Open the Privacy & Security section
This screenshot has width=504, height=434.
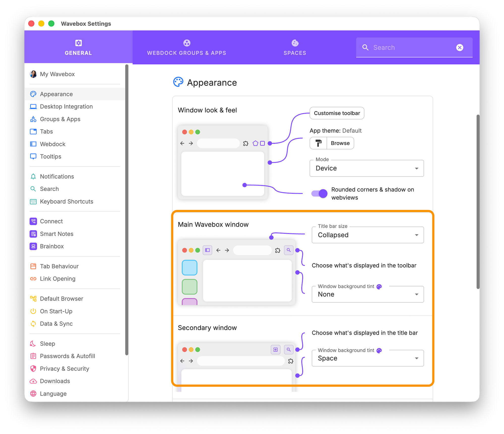pos(75,369)
